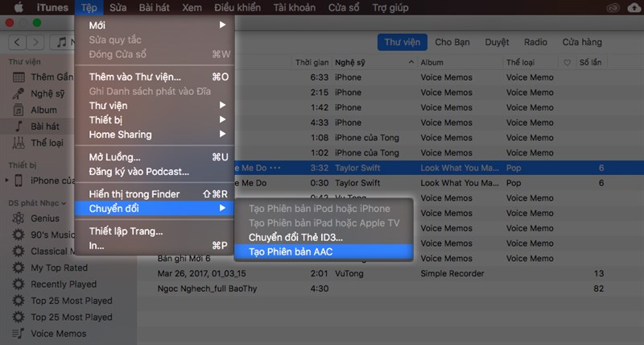Click the Genius atom icon
The height and width of the screenshot is (345, 644).
(x=19, y=218)
